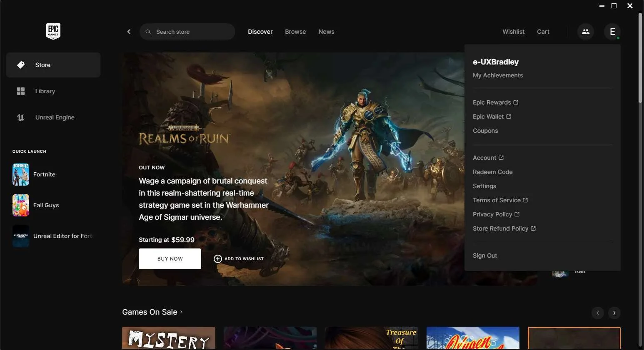The image size is (644, 350).
Task: Show next Games On Sale items
Action: pyautogui.click(x=614, y=313)
